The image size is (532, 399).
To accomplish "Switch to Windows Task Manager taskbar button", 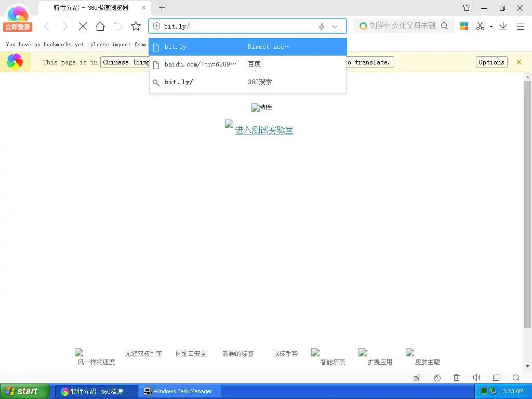I will pyautogui.click(x=180, y=392).
